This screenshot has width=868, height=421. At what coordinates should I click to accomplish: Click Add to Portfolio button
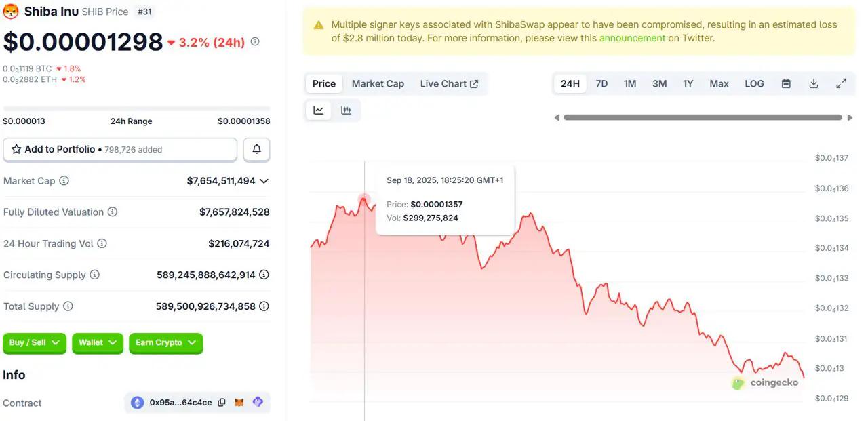pyautogui.click(x=120, y=149)
